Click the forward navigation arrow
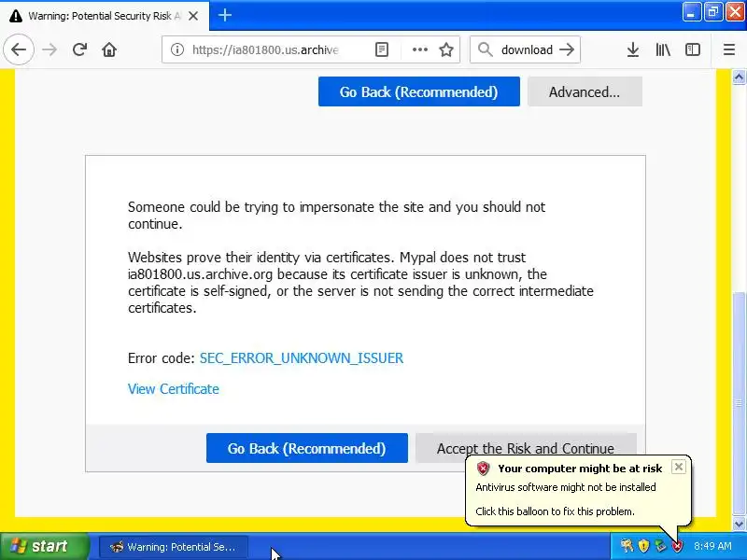Screen dimensions: 747x560 tap(49, 49)
